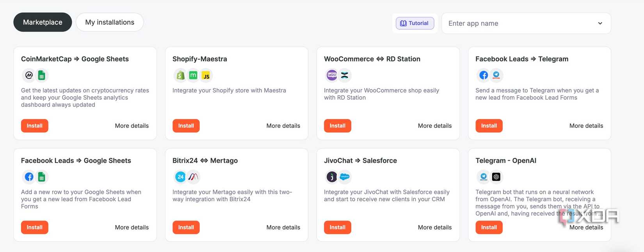Click the Mertago icon

coord(193,177)
